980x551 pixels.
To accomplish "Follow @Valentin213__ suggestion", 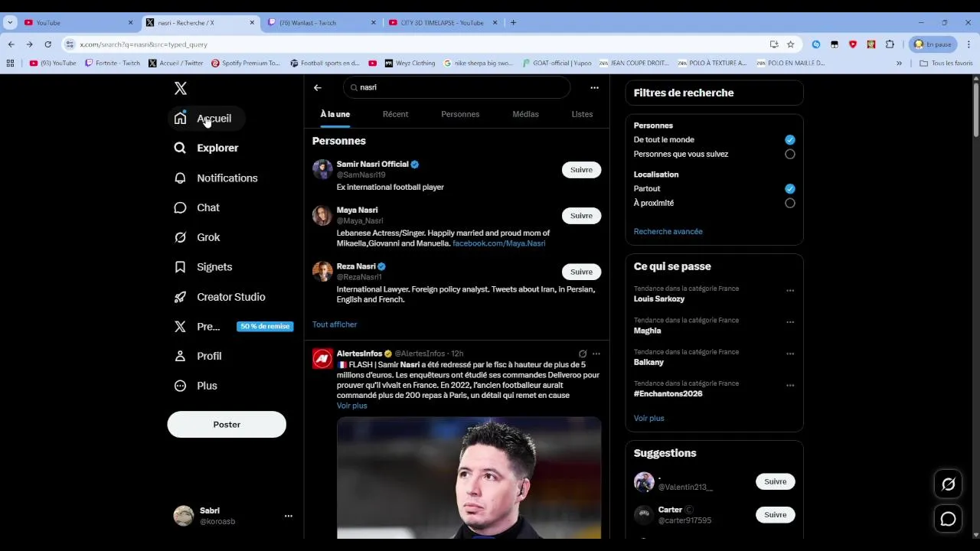I will pyautogui.click(x=775, y=481).
